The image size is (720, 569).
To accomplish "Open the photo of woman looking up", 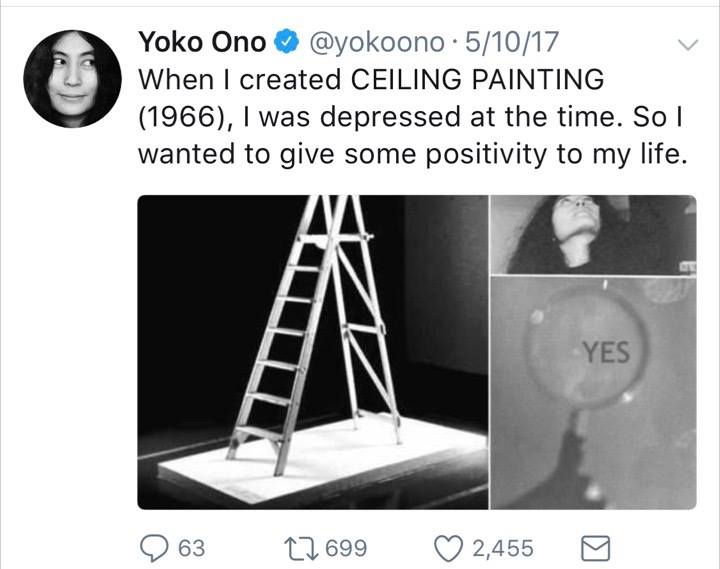I will pos(593,234).
